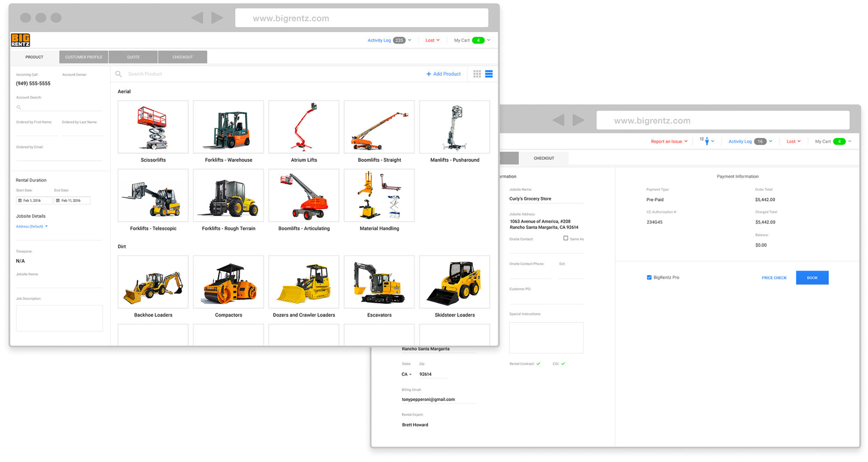
Task: Click the Jobsite Name field Curly's Grocery Store
Action: pyautogui.click(x=546, y=199)
